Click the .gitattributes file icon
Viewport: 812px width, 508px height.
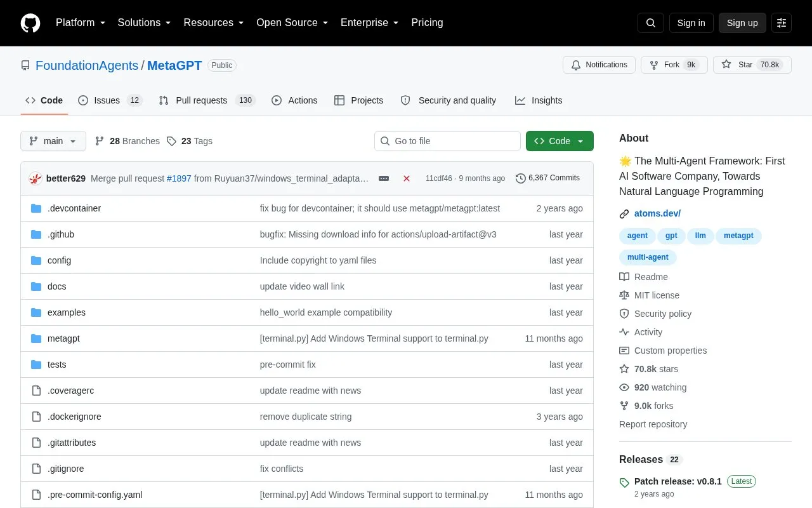point(36,443)
